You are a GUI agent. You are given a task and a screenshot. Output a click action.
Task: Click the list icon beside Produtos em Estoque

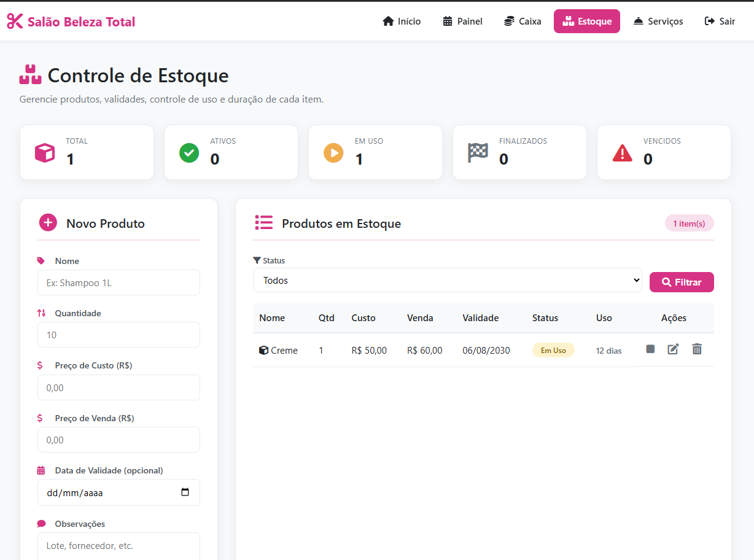(x=263, y=223)
